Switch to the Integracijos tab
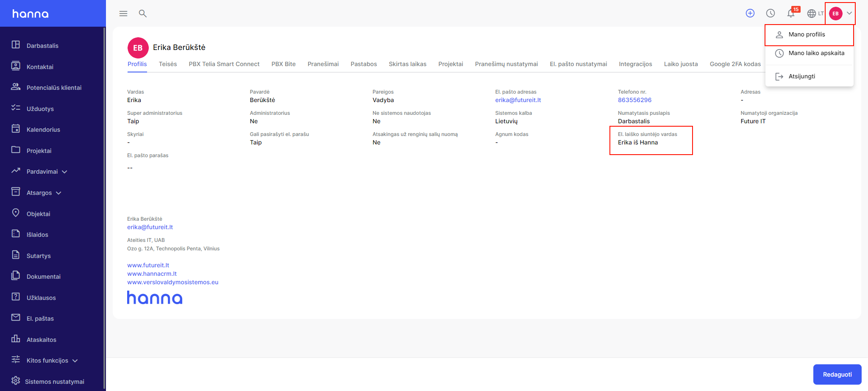 [635, 64]
